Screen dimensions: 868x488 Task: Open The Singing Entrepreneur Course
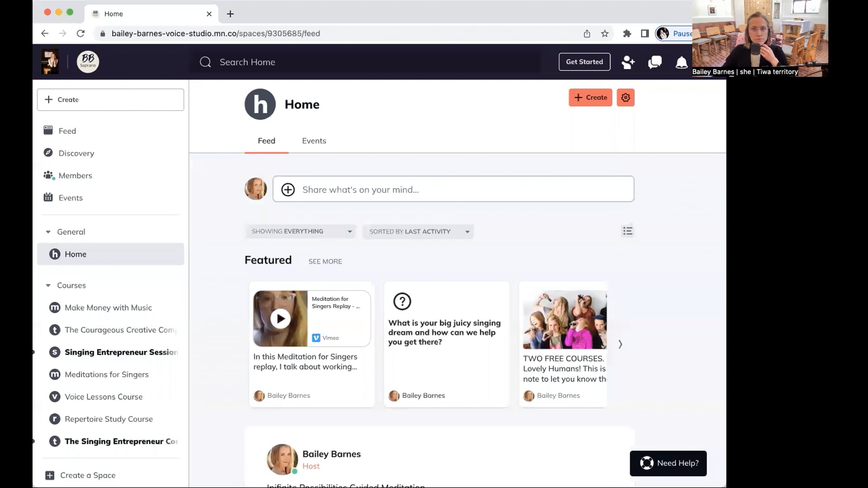coord(113,441)
